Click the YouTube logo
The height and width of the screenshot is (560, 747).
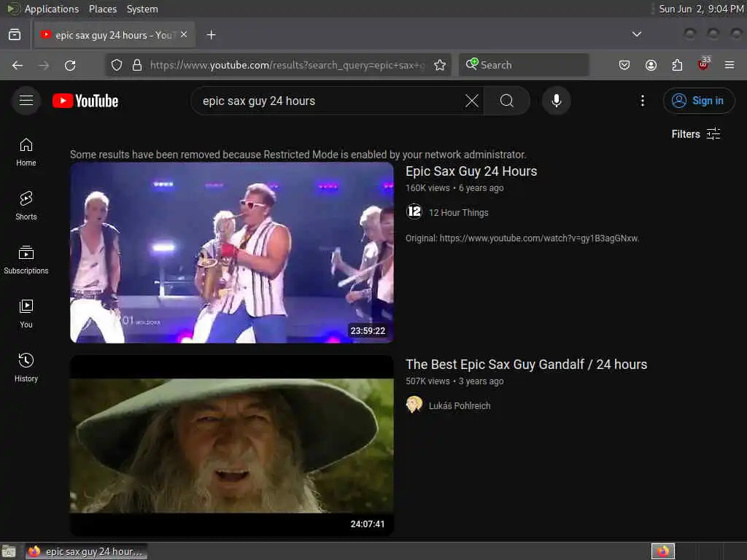coord(85,101)
